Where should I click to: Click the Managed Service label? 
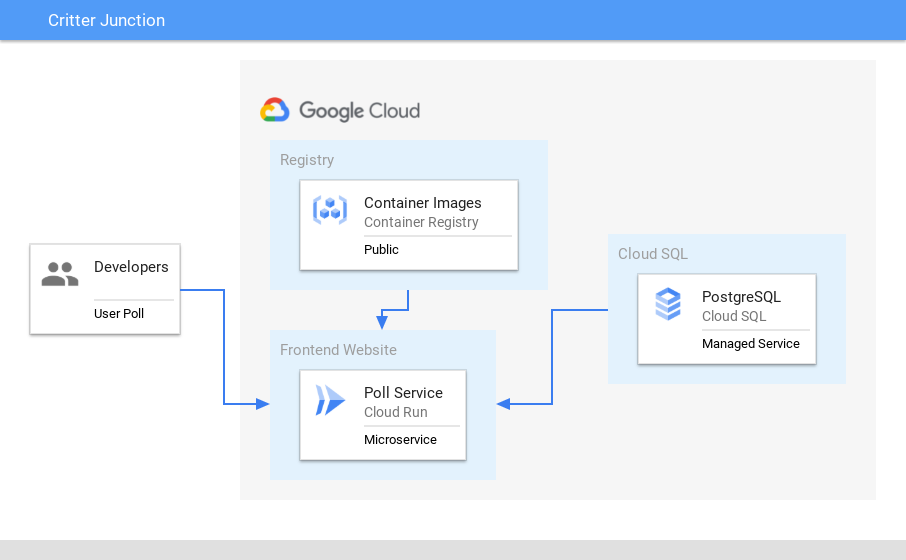point(751,344)
